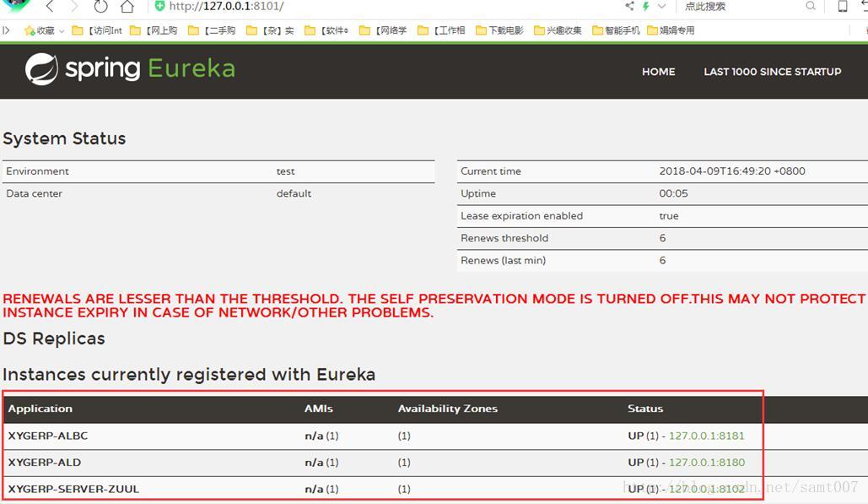Screen dimensions: 868x504
Task: Open the 【杂】实 bookmark folder
Action: (x=270, y=30)
